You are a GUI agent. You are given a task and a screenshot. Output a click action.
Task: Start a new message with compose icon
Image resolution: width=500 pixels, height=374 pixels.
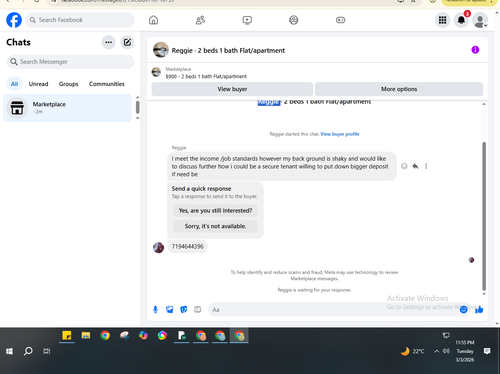(x=127, y=42)
